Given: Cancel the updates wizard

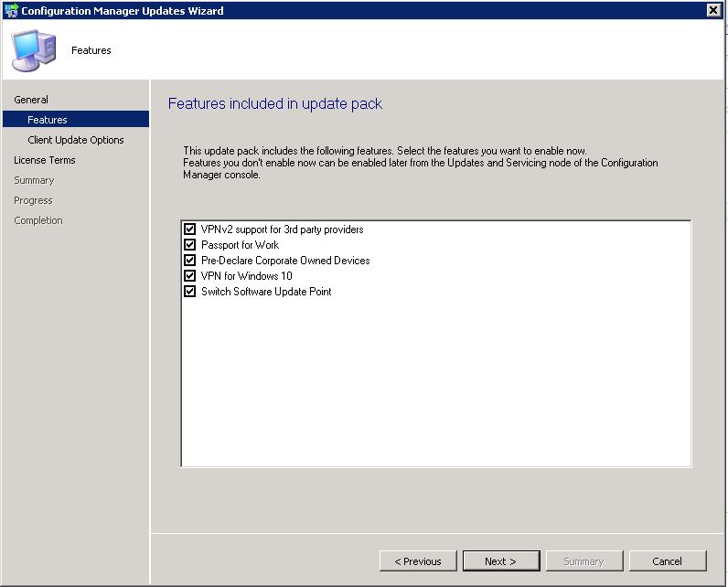Looking at the screenshot, I should pyautogui.click(x=667, y=561).
